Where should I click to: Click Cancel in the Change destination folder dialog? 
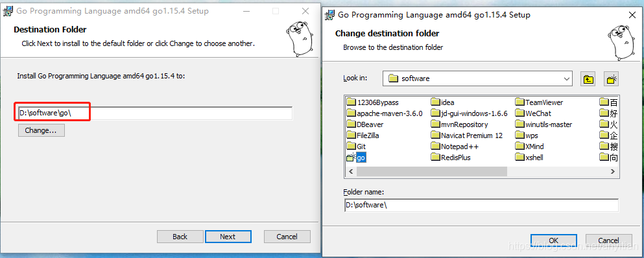click(x=608, y=240)
